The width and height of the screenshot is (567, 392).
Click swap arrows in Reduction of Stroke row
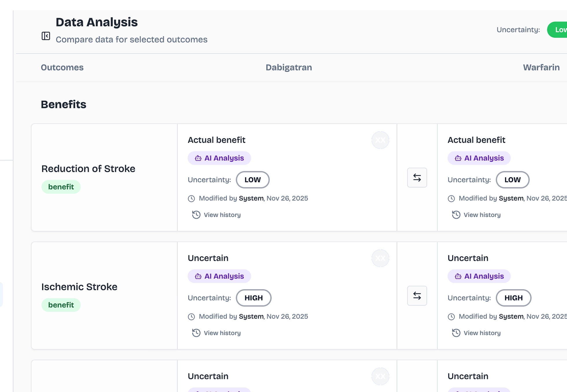click(x=417, y=177)
